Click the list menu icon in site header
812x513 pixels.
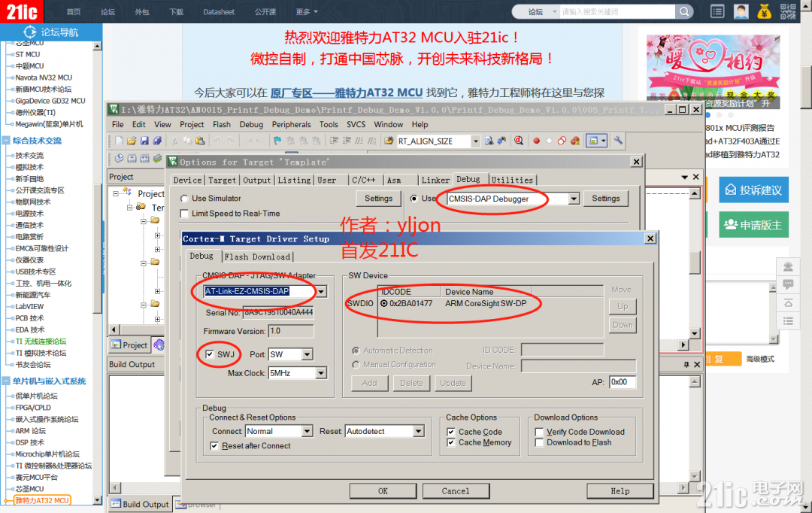pyautogui.click(x=717, y=11)
